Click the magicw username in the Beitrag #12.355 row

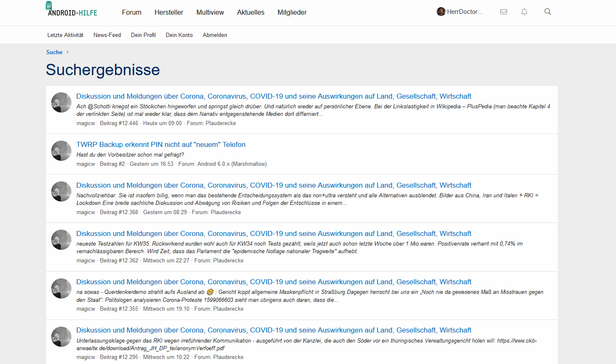click(x=86, y=309)
